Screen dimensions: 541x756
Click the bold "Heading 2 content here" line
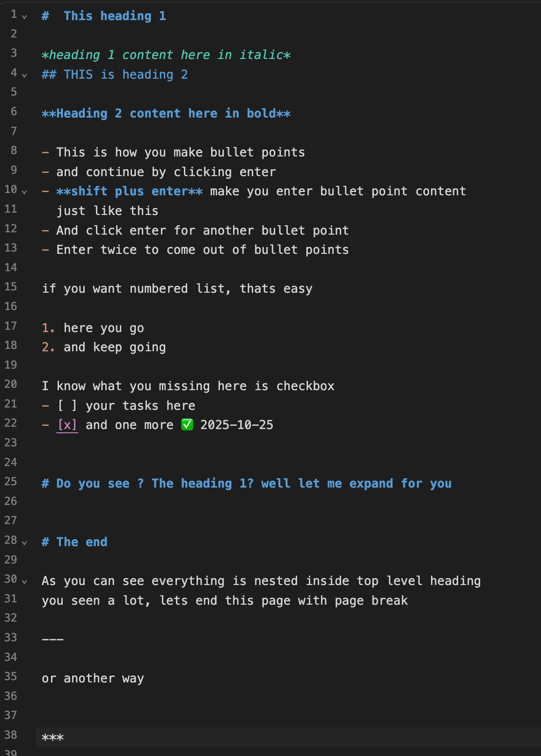click(x=166, y=113)
